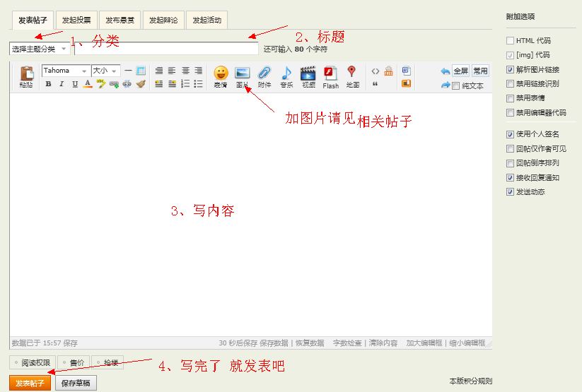This screenshot has width=582, height=392.
Task: Click the orange 发表帖子 submit button
Action: 30,383
